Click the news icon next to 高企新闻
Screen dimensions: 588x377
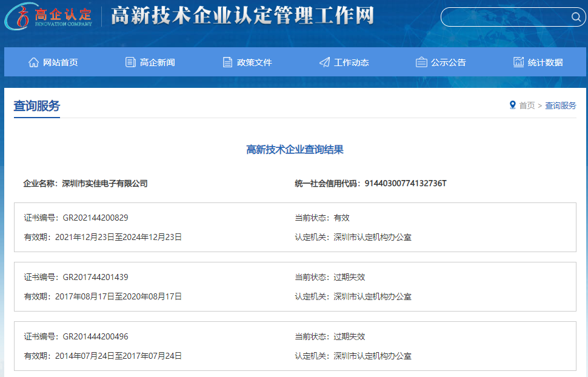[130, 61]
